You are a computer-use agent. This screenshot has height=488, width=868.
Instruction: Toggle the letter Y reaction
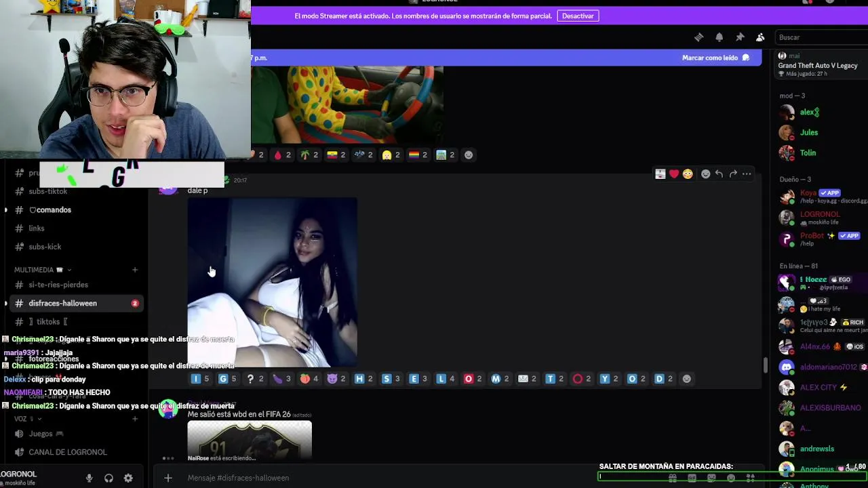[x=609, y=379]
